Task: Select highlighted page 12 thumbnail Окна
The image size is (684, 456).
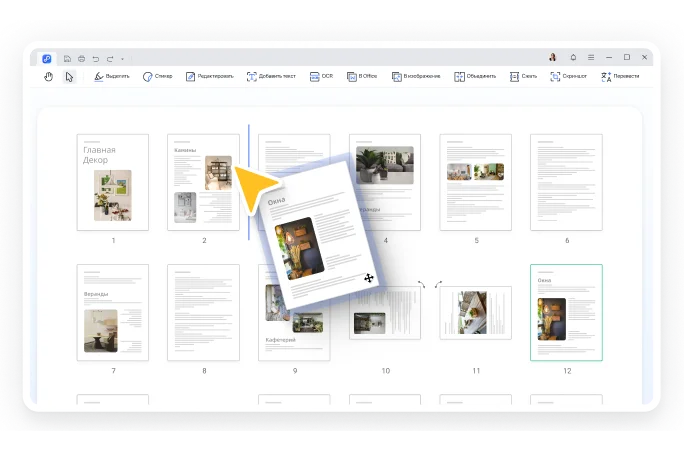Action: point(566,312)
